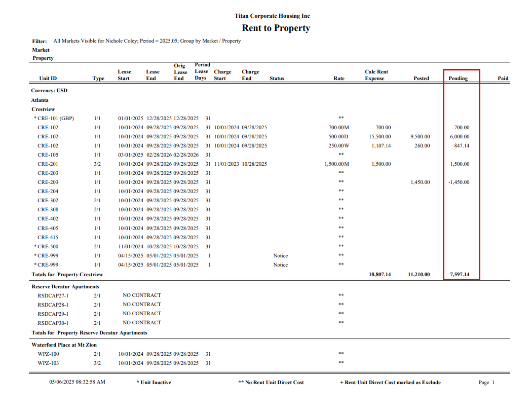Select unit RSDCAP27-1 under Reserve Decatur
The width and height of the screenshot is (532, 412).
[x=53, y=295]
